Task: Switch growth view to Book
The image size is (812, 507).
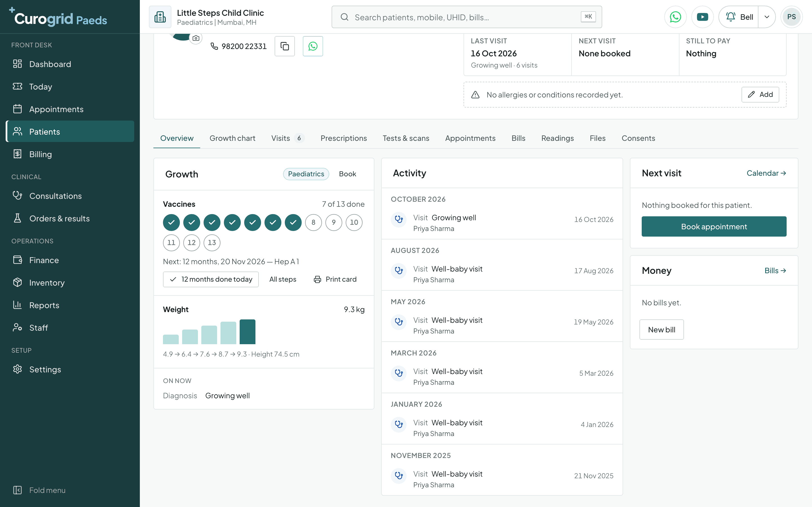Action: click(x=347, y=174)
